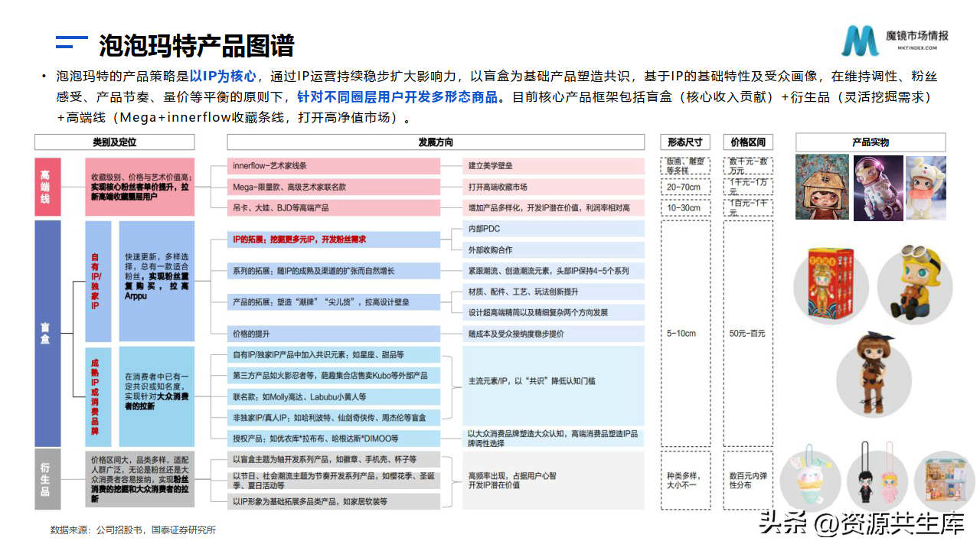This screenshot has width=980, height=551.
Task: Click the 产品的拓展 row
Action: 334,302
